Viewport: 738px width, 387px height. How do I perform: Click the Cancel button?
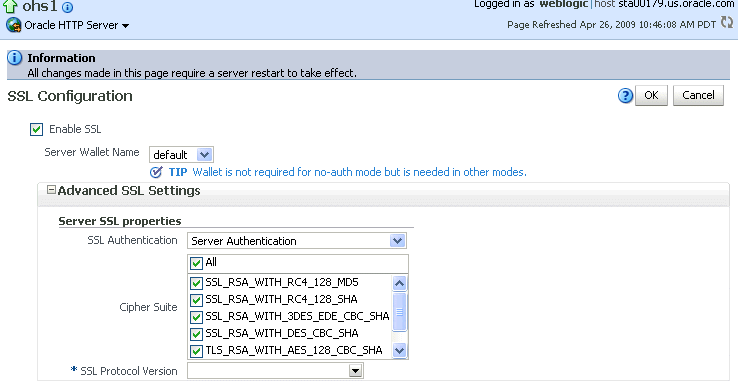point(698,96)
